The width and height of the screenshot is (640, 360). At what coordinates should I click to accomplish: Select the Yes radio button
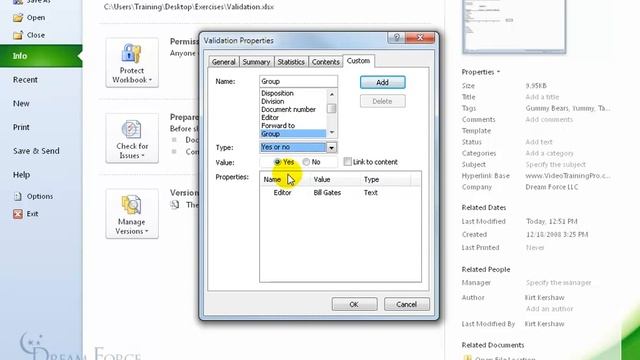(278, 162)
